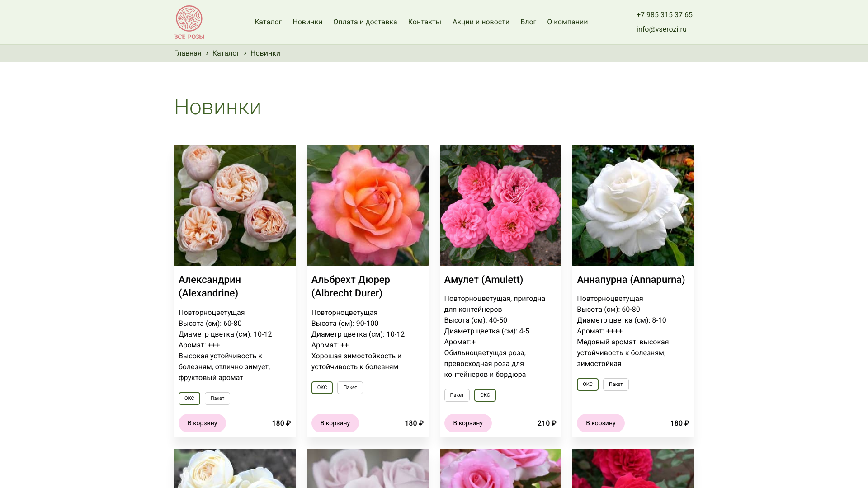Viewport: 868px width, 488px height.
Task: Open Акции и новости section
Action: coord(481,22)
